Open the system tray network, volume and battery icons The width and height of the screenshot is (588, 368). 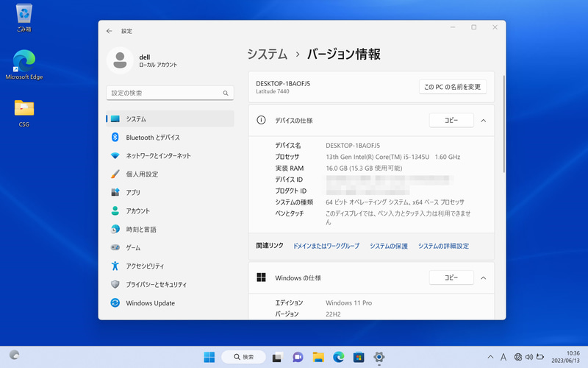click(x=528, y=357)
